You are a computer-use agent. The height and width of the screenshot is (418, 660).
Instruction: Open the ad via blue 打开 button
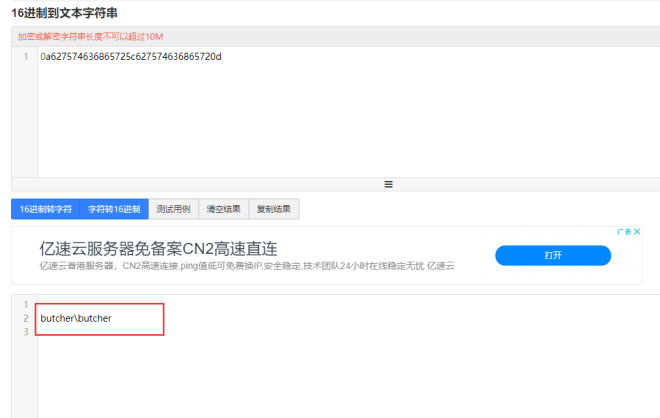(553, 256)
